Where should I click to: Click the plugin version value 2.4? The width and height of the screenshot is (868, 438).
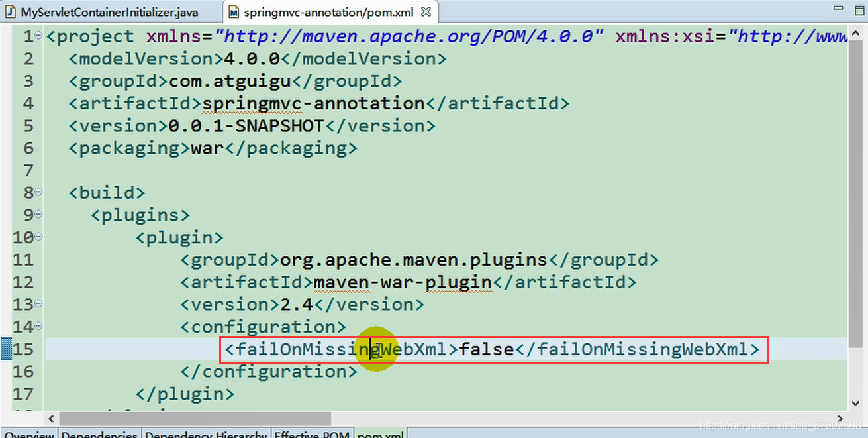tap(297, 304)
